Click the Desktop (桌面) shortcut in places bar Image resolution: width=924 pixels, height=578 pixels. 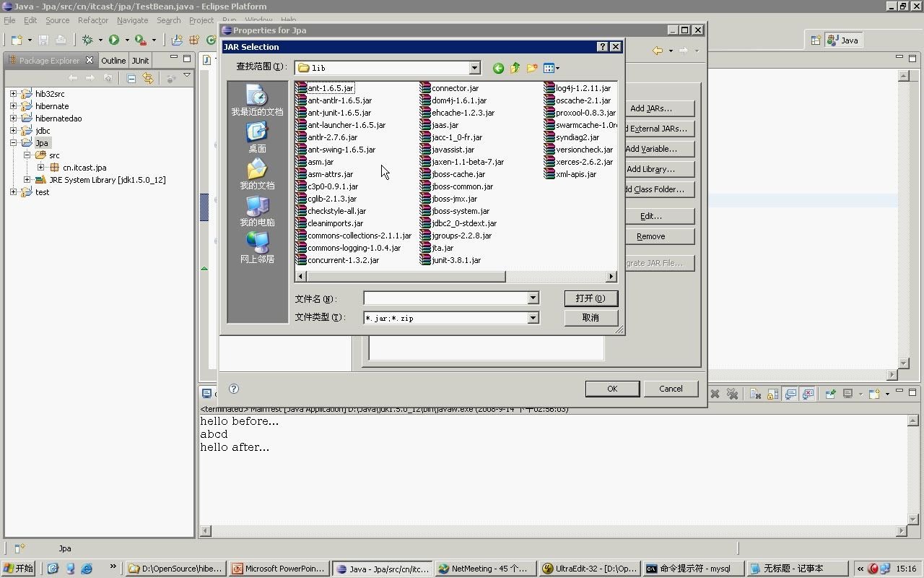point(257,137)
